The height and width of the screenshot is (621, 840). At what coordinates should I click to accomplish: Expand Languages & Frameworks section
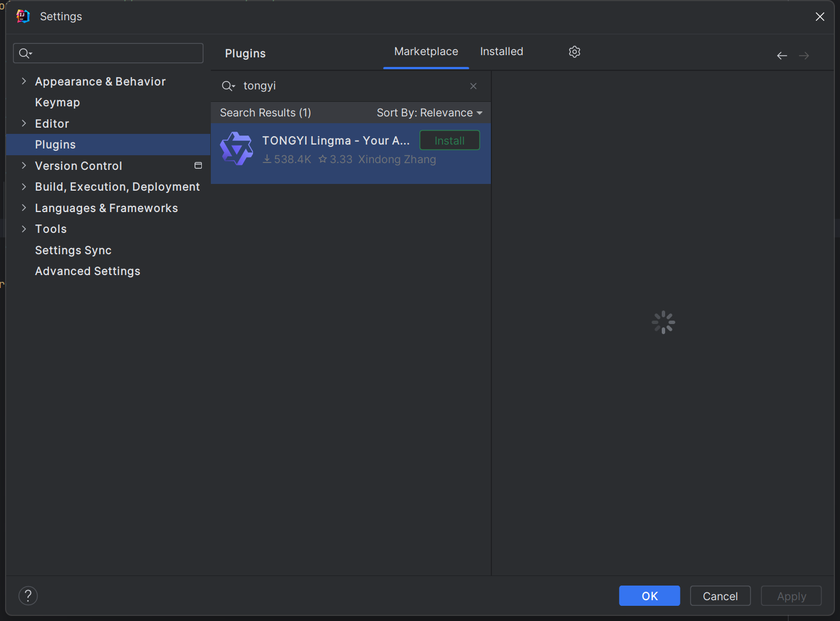tap(24, 208)
